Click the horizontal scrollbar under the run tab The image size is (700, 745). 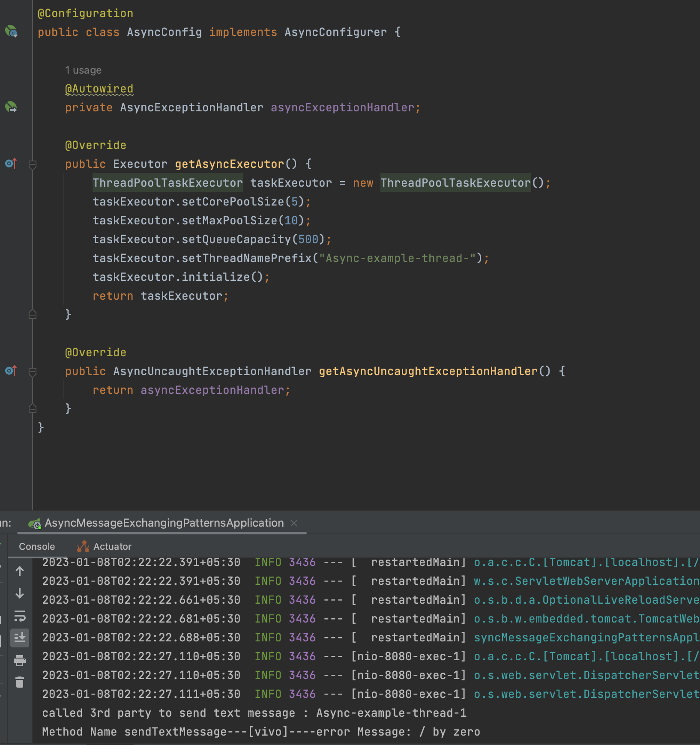pos(163,533)
